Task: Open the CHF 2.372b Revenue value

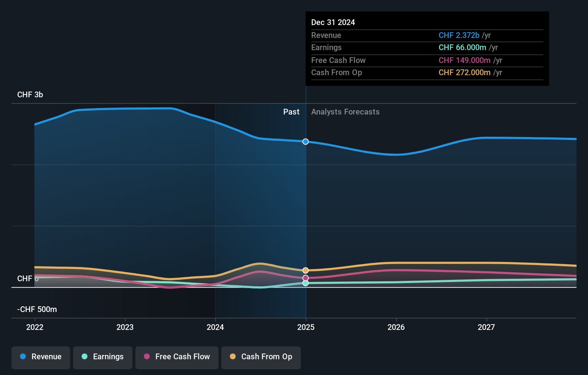Action: coord(459,35)
